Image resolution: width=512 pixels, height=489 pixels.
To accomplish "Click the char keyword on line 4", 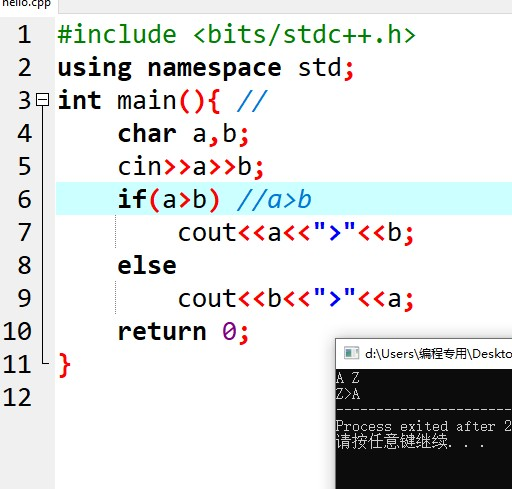I will point(147,134).
